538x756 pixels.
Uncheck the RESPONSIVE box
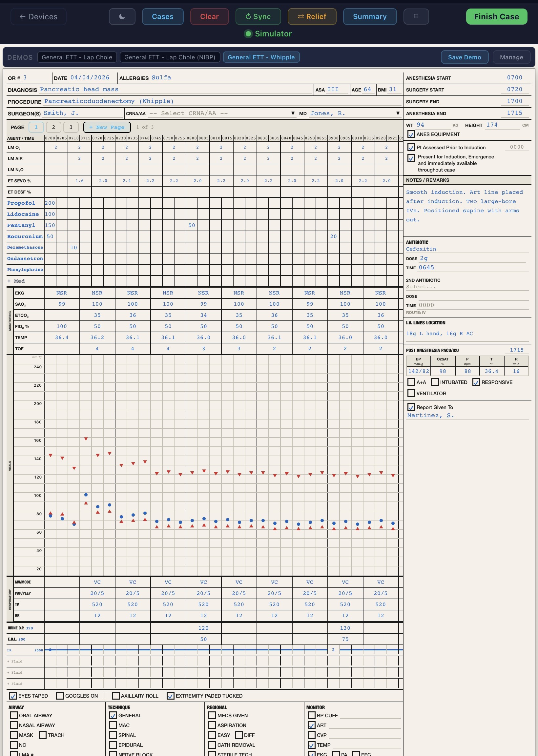(476, 382)
